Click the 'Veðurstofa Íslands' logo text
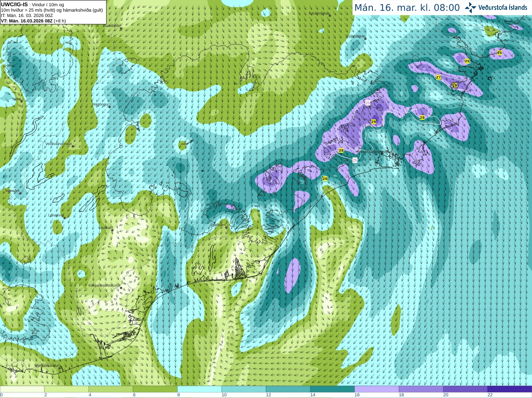 coord(503,7)
